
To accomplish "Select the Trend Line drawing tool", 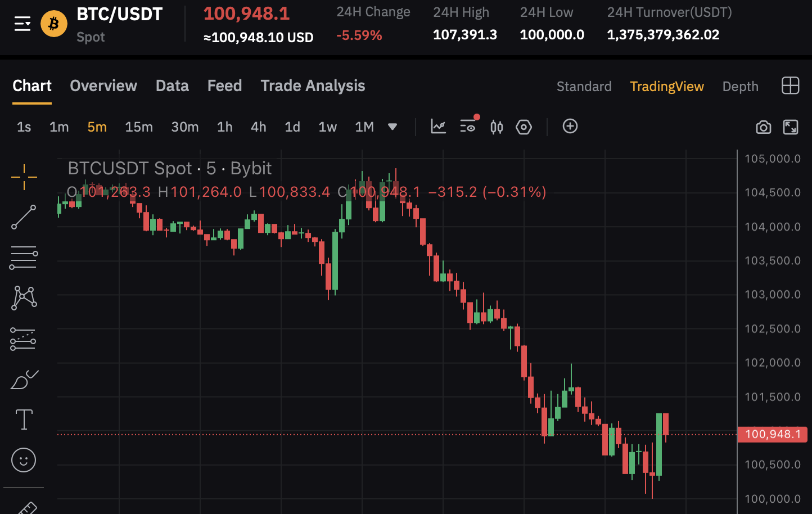I will (24, 217).
